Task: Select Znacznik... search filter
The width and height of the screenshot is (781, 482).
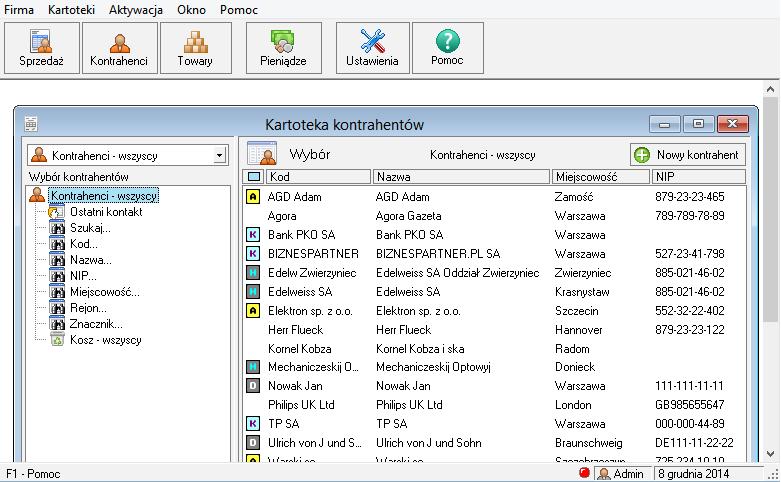Action: click(x=96, y=324)
